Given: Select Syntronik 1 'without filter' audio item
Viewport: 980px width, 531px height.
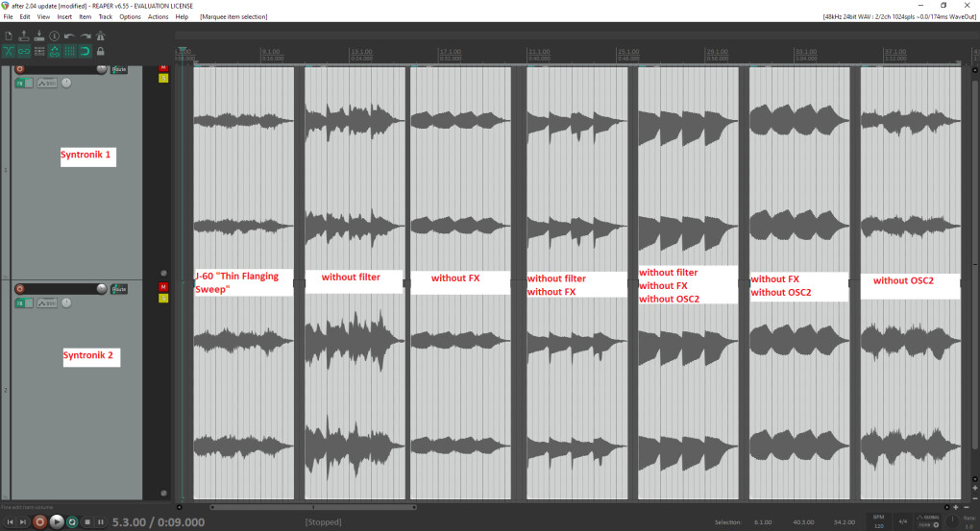Looking at the screenshot, I should [x=355, y=172].
